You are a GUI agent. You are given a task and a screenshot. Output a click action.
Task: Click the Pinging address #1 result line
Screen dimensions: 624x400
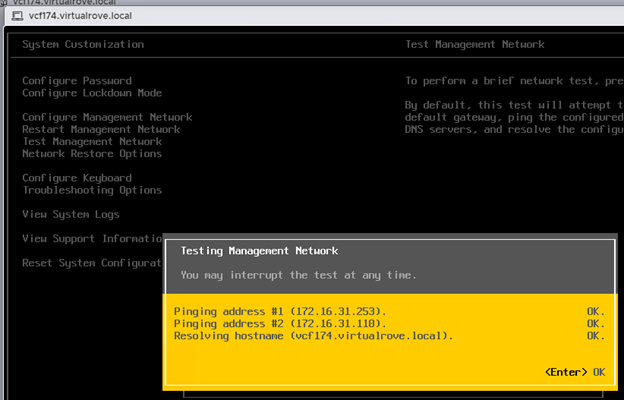[280, 311]
